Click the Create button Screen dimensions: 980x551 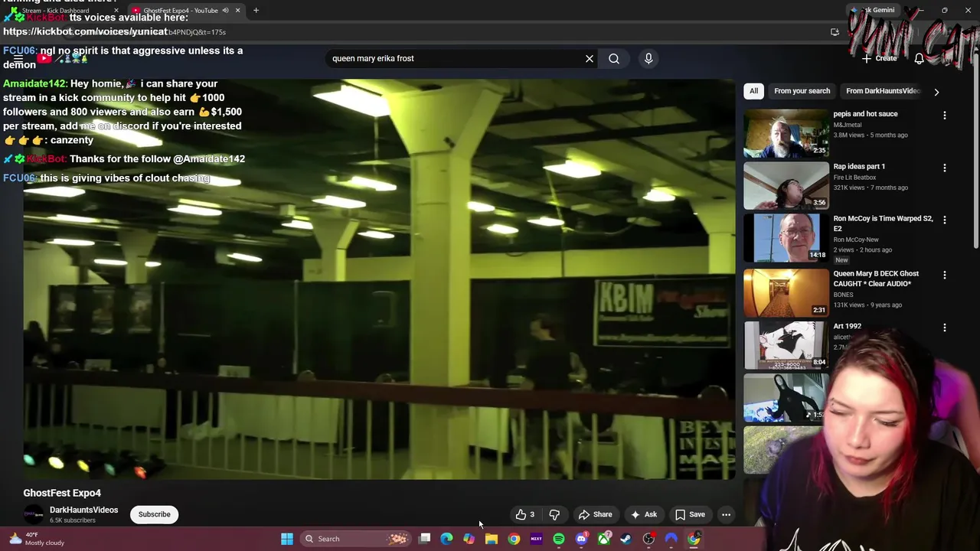click(879, 59)
